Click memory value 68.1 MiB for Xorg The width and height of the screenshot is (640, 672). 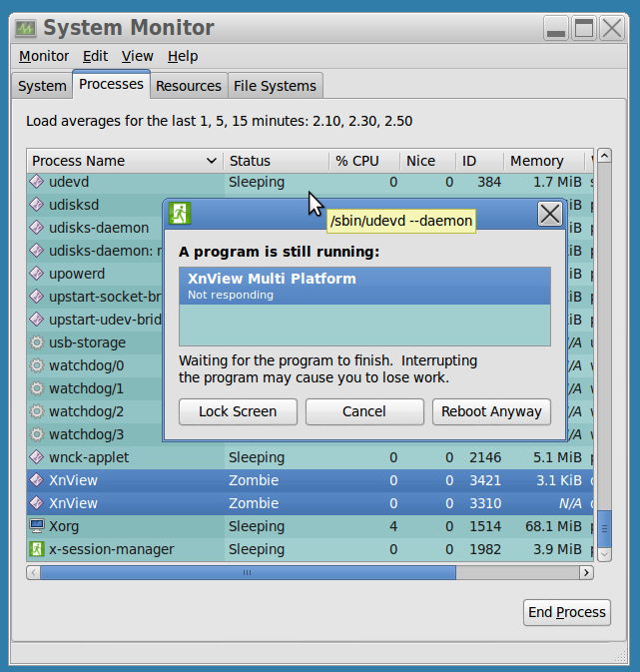coord(553,526)
